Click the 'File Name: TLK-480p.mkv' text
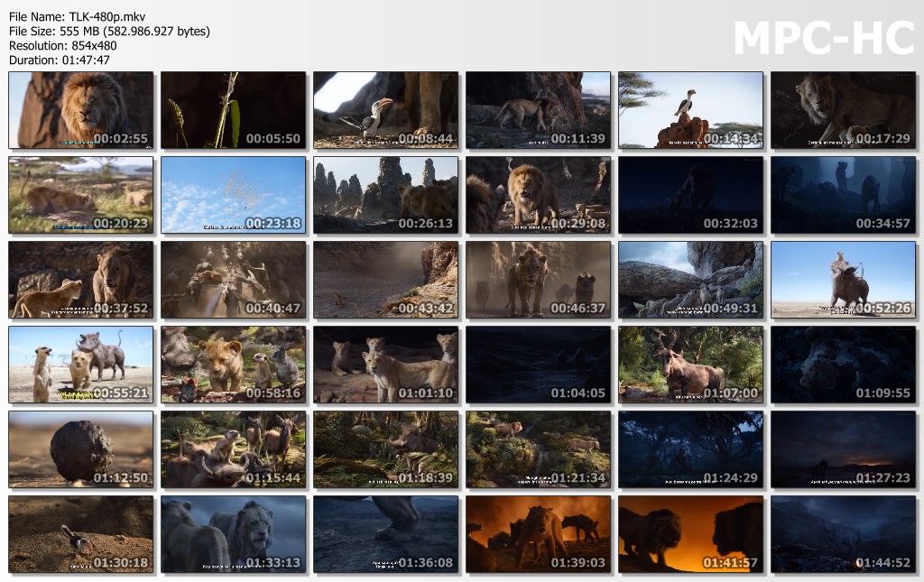924x582 pixels. (78, 16)
